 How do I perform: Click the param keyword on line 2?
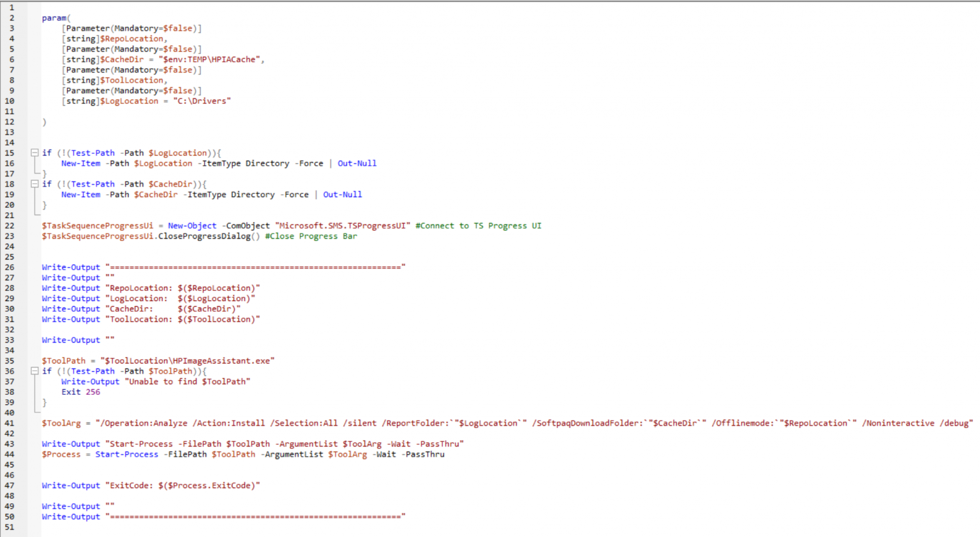54,18
